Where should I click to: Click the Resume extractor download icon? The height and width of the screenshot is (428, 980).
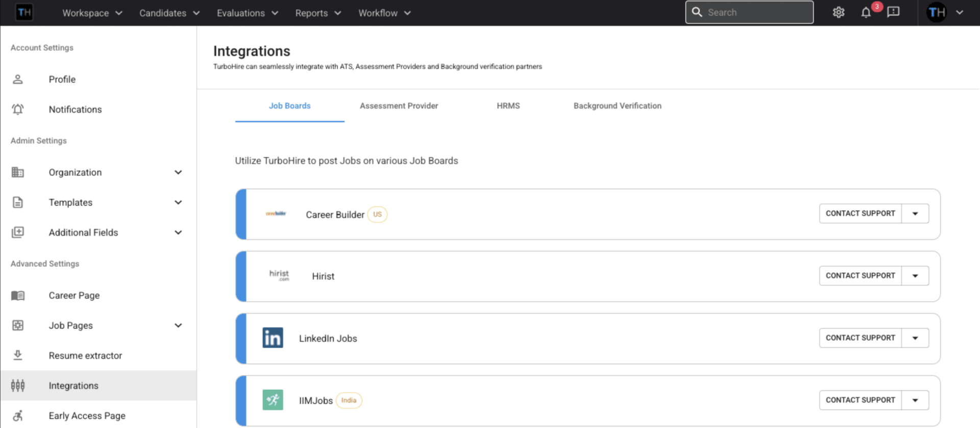pos(18,355)
